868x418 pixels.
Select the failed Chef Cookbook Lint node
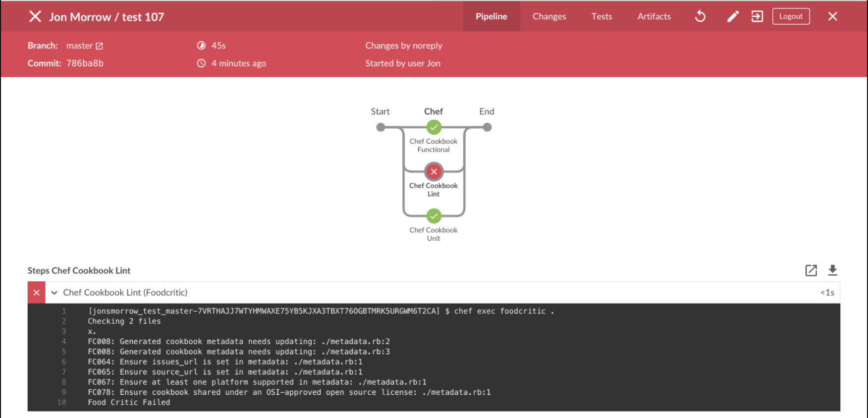(x=434, y=172)
